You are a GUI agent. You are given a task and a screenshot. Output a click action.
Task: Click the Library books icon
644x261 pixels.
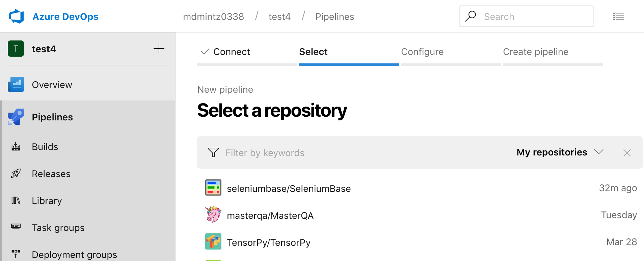[16, 201]
